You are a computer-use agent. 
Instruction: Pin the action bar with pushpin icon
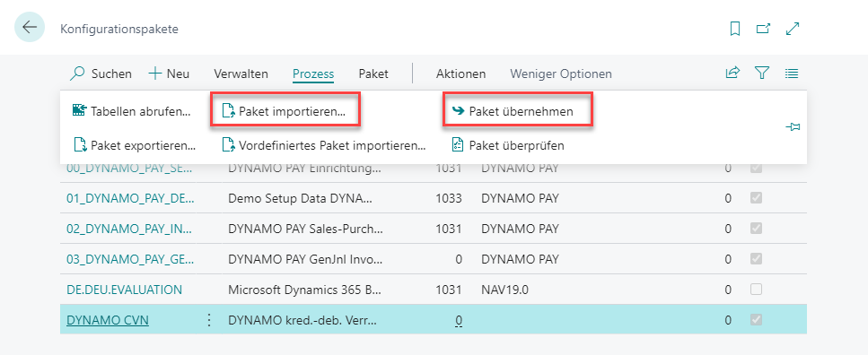pos(793,127)
